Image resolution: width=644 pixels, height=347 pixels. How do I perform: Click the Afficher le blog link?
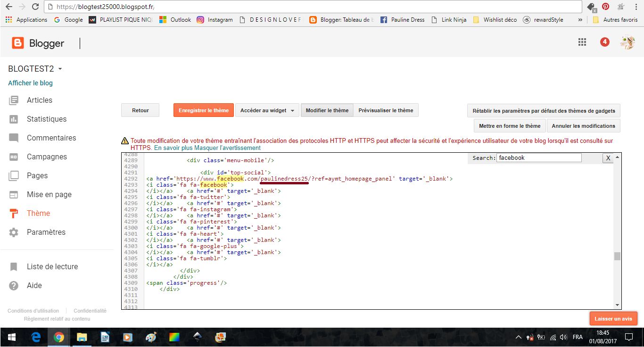[x=30, y=83]
